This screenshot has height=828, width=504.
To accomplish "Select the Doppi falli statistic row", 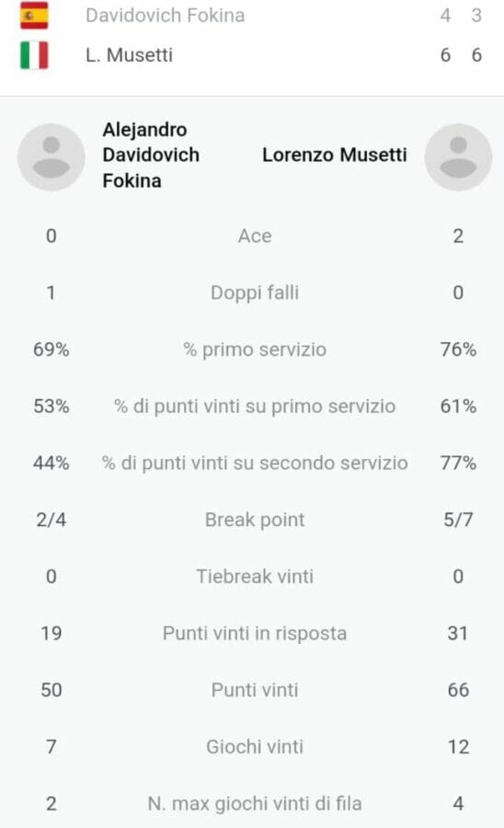I will tap(255, 293).
